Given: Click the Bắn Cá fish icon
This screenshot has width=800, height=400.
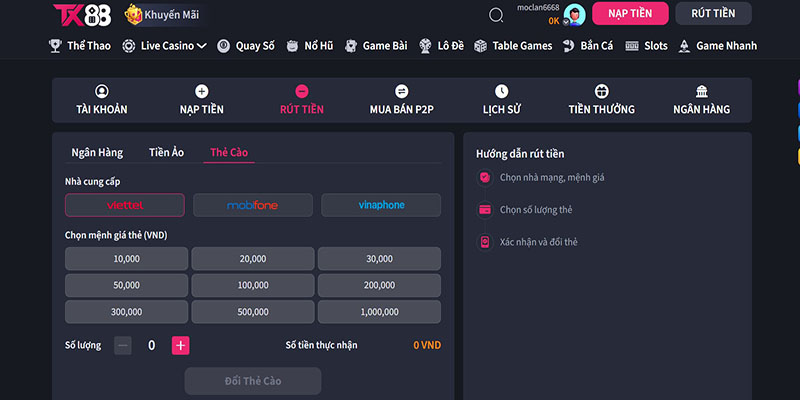Looking at the screenshot, I should pos(568,46).
